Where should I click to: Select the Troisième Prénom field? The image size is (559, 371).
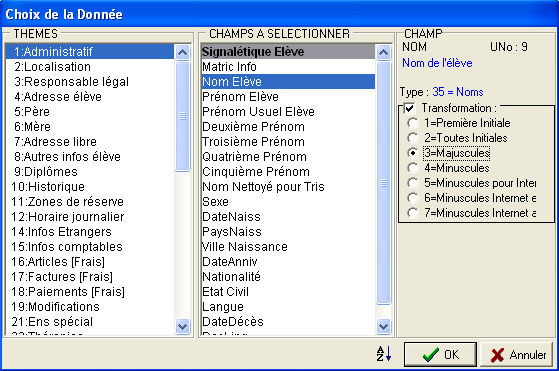click(288, 141)
